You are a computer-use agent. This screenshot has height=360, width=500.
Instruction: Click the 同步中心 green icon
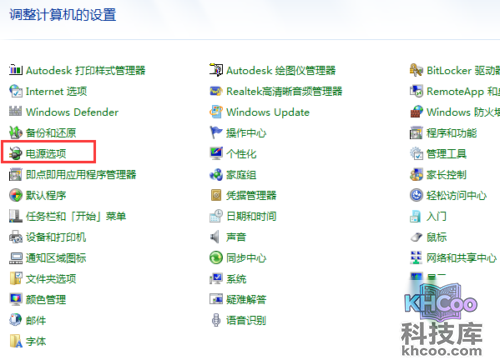pos(216,258)
